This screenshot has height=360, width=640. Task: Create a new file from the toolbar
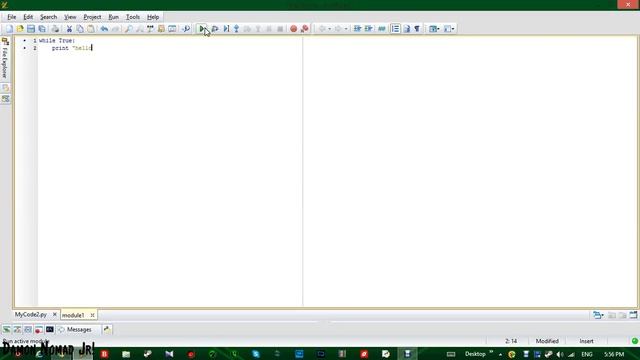pyautogui.click(x=9, y=29)
